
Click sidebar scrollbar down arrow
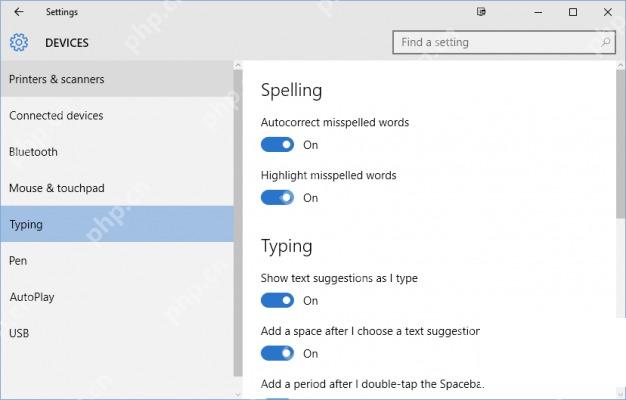pos(238,394)
